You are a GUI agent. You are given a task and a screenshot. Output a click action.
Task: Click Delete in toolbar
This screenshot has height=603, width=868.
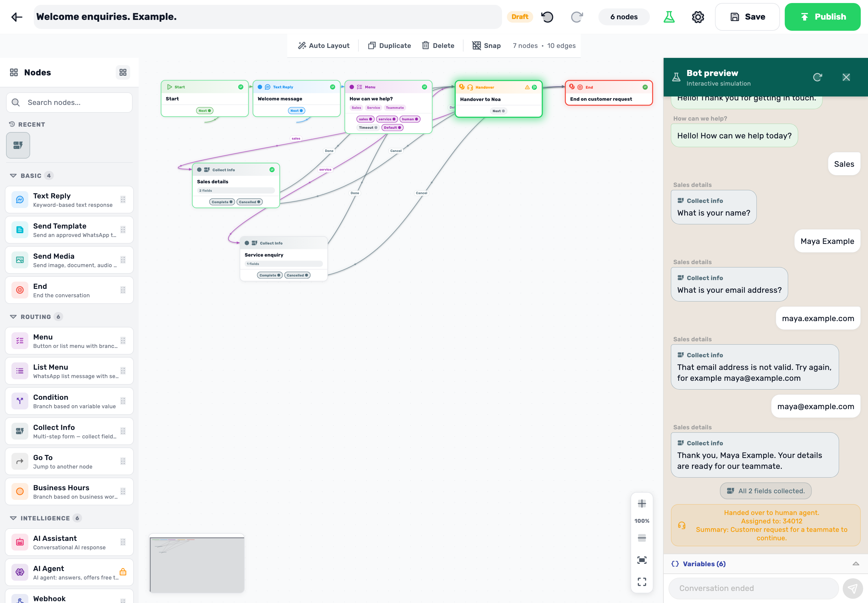click(438, 45)
